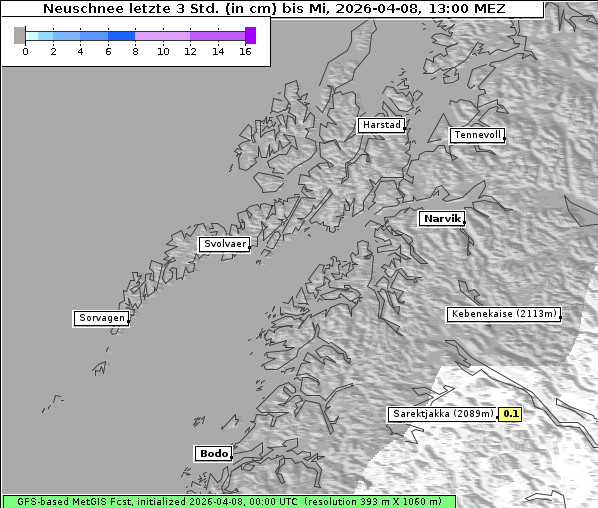Click the Tennevoll location label

(477, 135)
